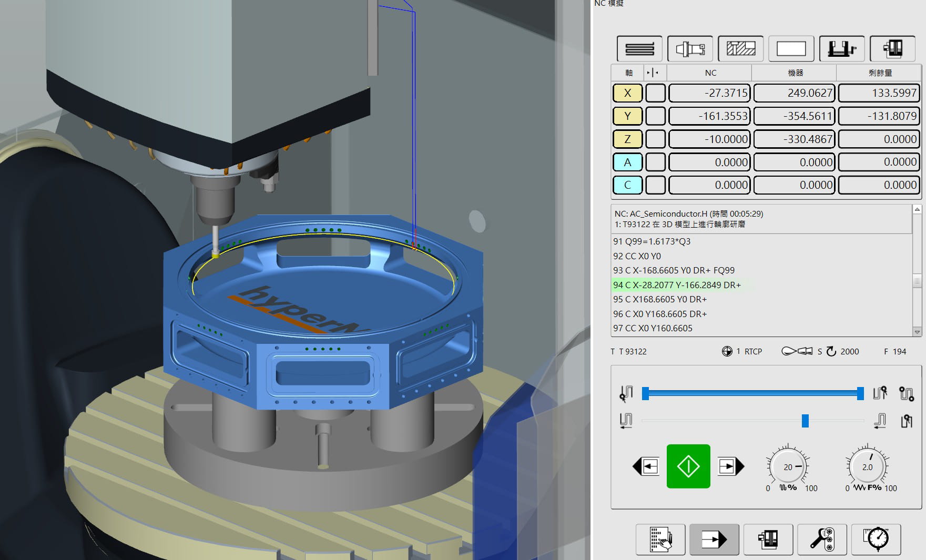Image resolution: width=926 pixels, height=560 pixels.
Task: Click the spindle rotation direction icon
Action: pyautogui.click(x=831, y=351)
